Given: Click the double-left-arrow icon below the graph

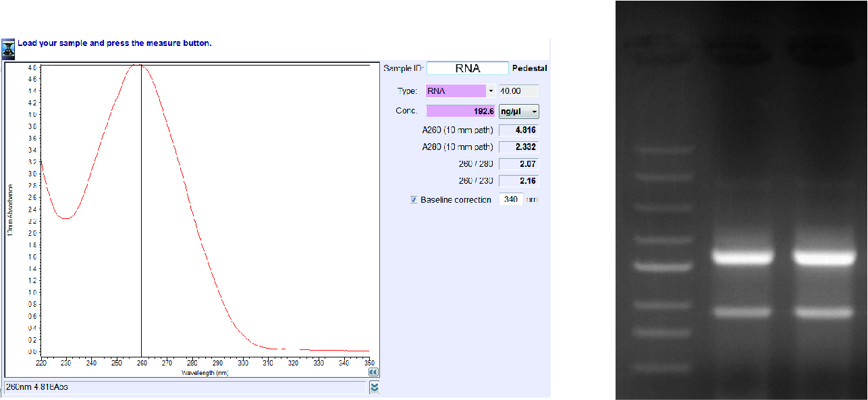Looking at the screenshot, I should pyautogui.click(x=373, y=372).
